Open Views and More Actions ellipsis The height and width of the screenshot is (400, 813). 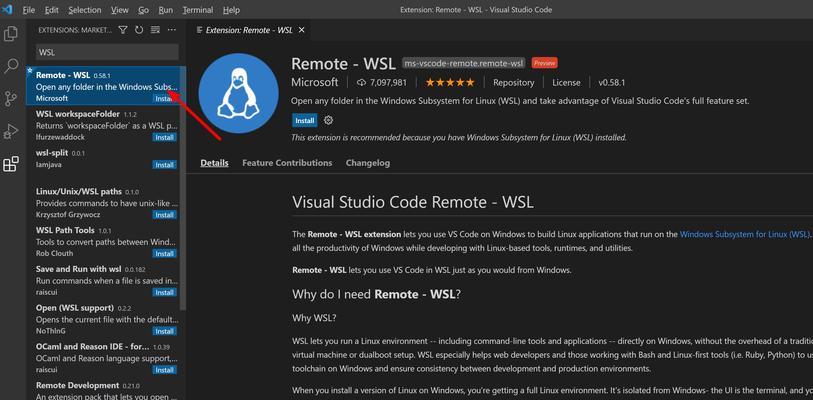tap(172, 30)
